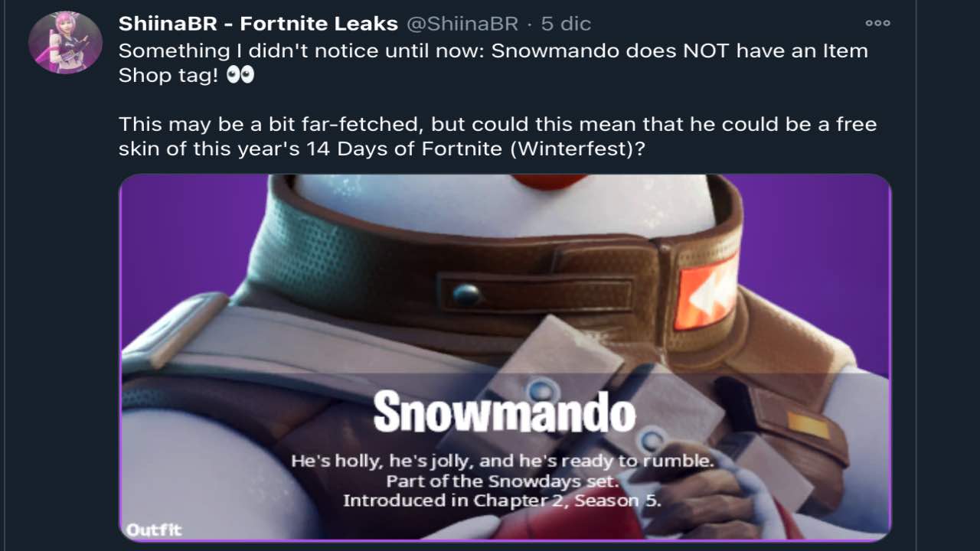This screenshot has height=551, width=980.
Task: Open the tweet's permalink via the 5 dic date
Action: pos(566,24)
